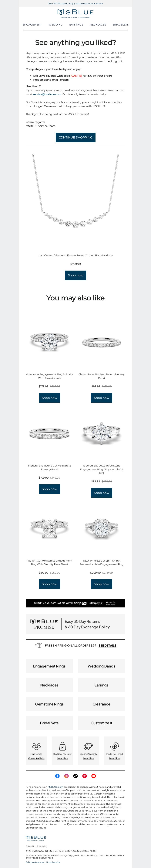Open the service@msblue.com email link
Image resolution: width=151 pixels, height=868 pixels.
coord(47,94)
